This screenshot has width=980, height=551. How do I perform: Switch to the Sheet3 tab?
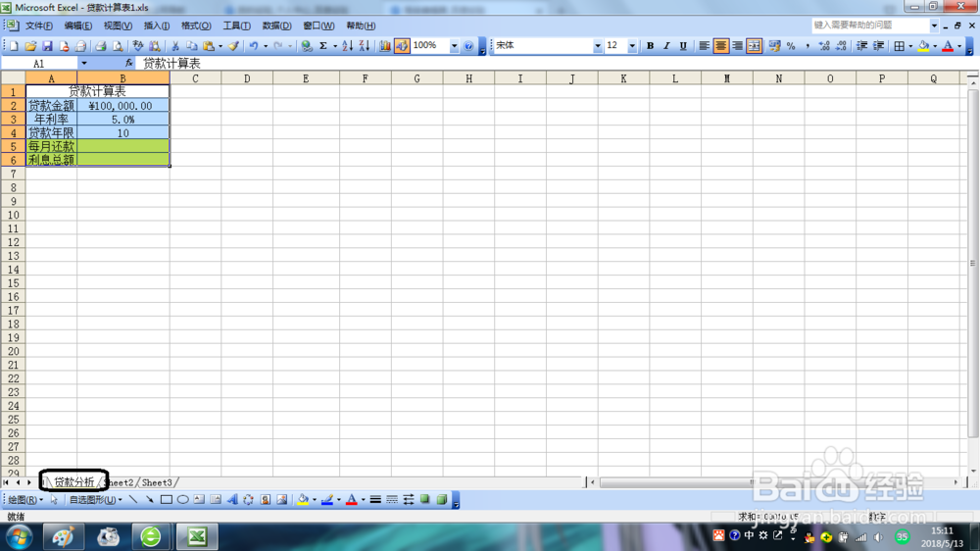tap(156, 482)
